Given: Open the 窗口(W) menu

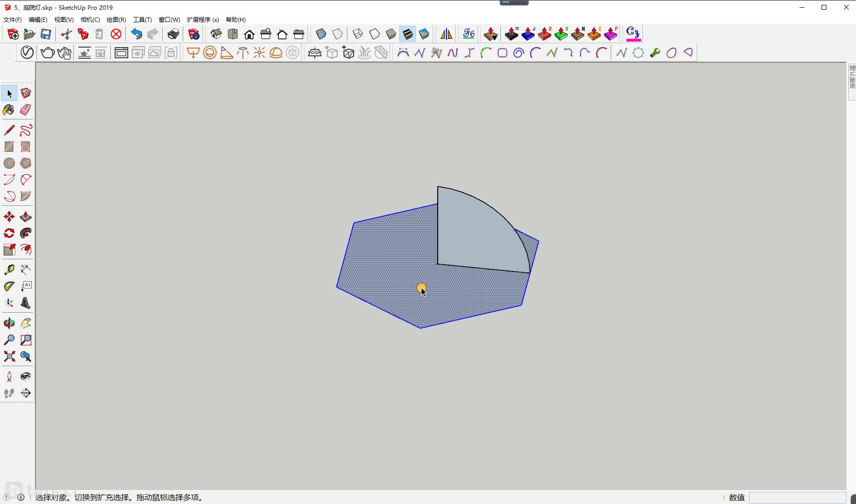Looking at the screenshot, I should click(x=169, y=20).
